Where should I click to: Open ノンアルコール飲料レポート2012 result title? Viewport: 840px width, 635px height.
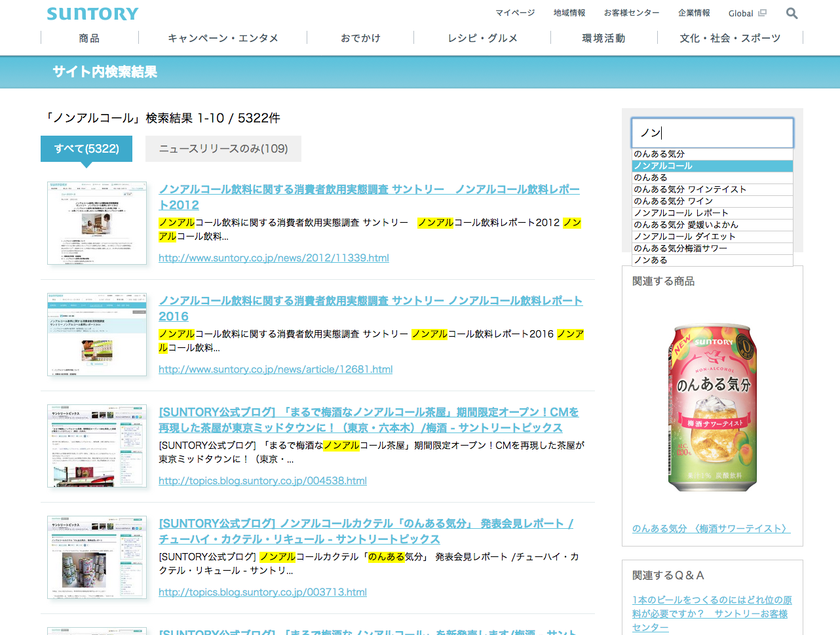point(369,197)
